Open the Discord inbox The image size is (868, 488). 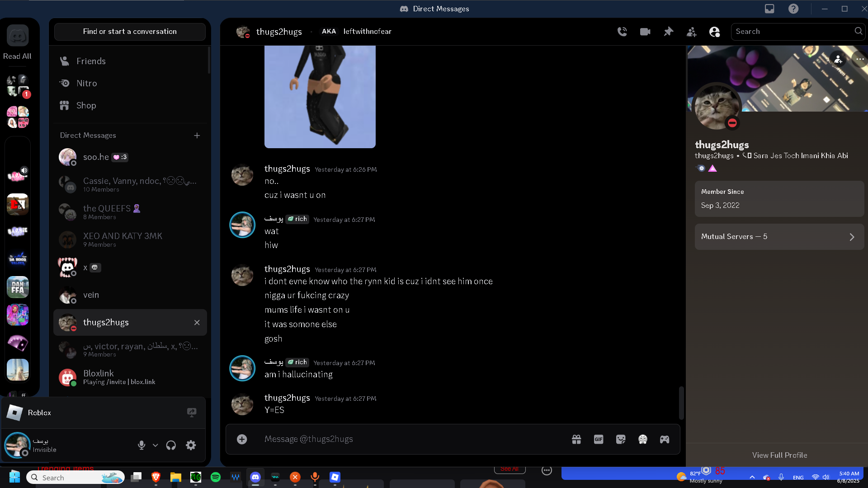(769, 9)
